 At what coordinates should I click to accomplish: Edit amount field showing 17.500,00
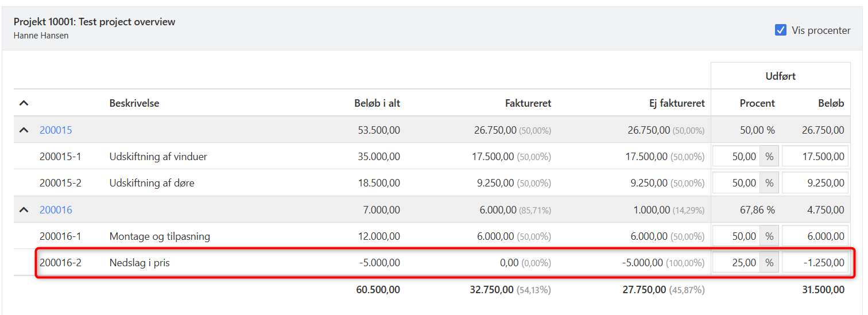pos(815,157)
